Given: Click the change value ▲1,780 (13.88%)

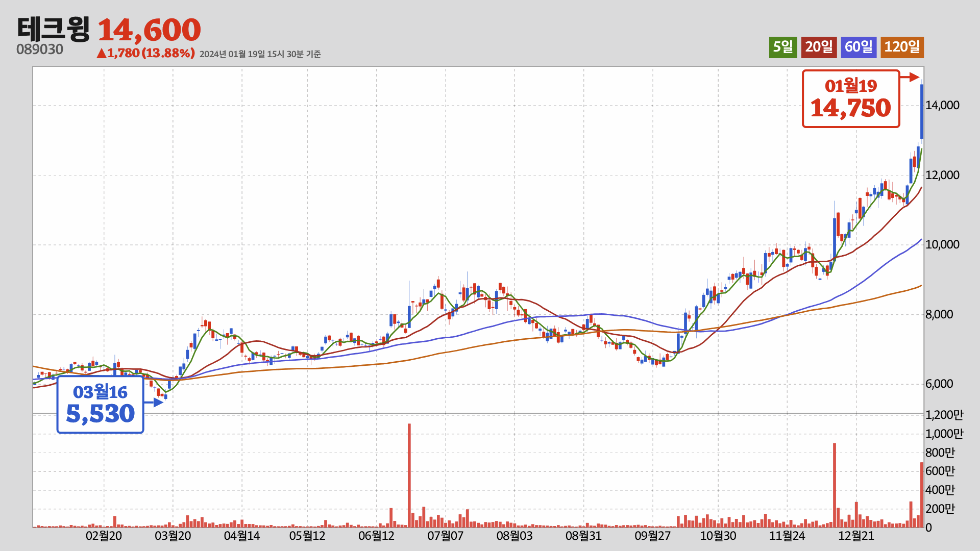Looking at the screenshot, I should tap(145, 53).
